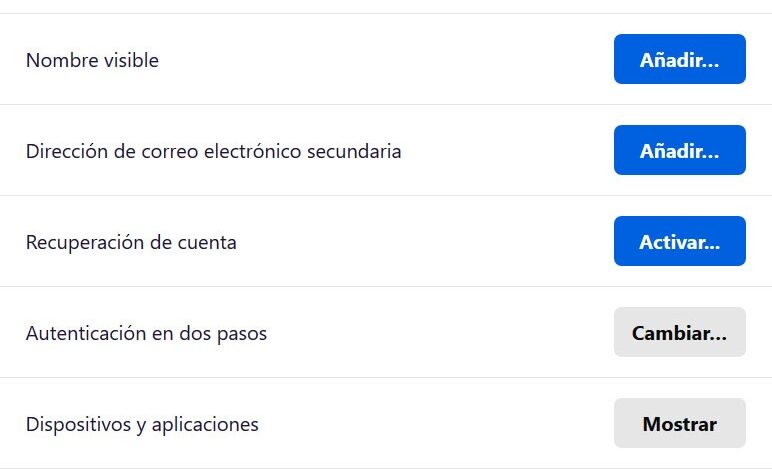
Task: Click the Dirección de correo electrónico secundaria label
Action: 213,152
